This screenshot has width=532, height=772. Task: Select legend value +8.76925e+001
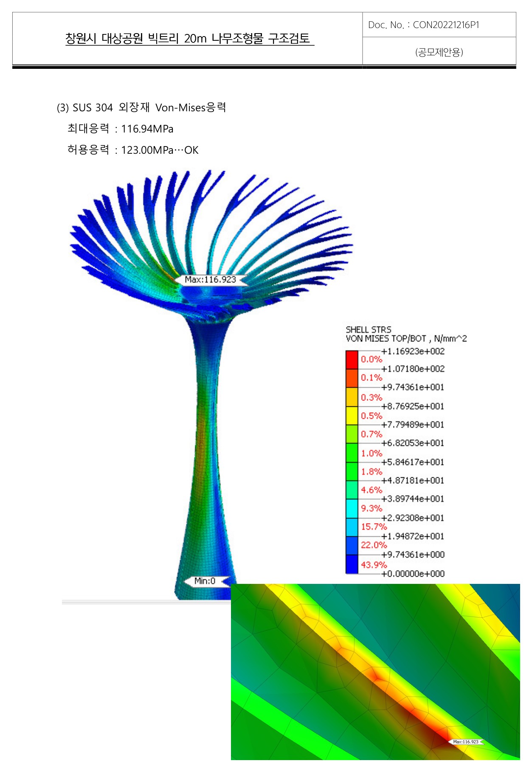click(x=413, y=406)
